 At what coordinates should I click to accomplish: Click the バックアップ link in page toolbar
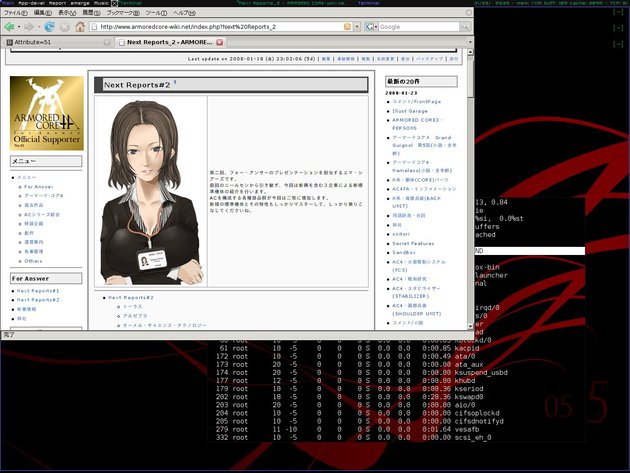430,59
